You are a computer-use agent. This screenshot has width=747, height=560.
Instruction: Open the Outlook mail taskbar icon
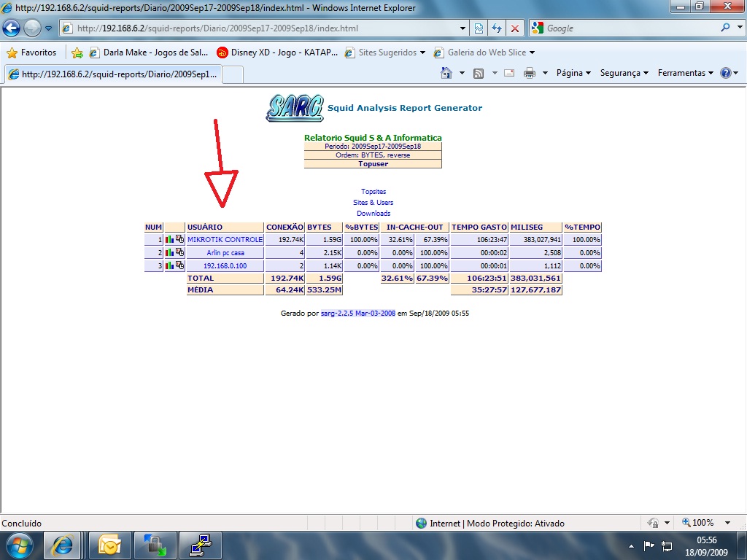tap(109, 545)
